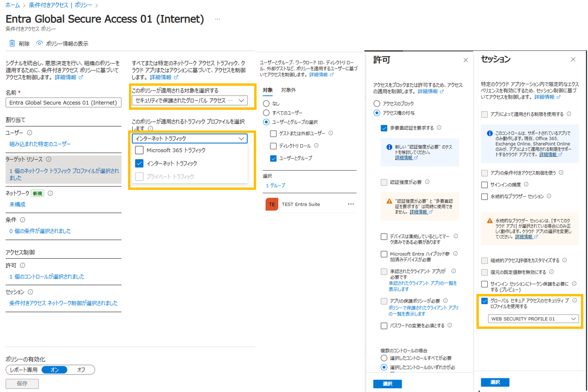588x392 pixels.
Task: Uncheck 多要素認証を要求する checkbox
Action: 384,128
